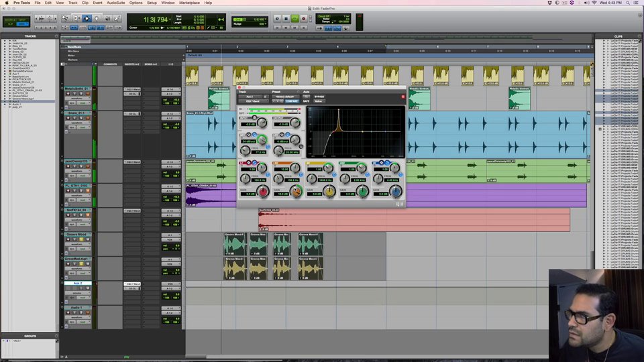644x362 pixels.
Task: Click the EQ input gain knob
Action: (262, 122)
